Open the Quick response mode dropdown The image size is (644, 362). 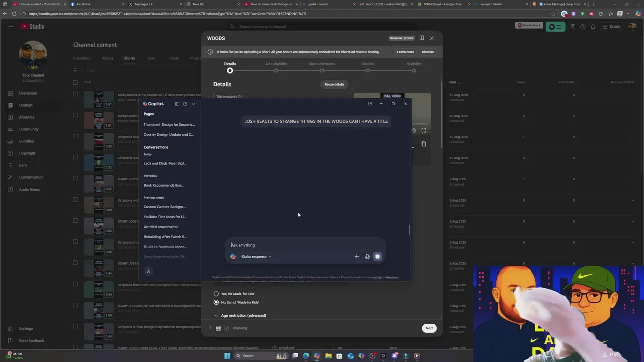[x=256, y=257]
